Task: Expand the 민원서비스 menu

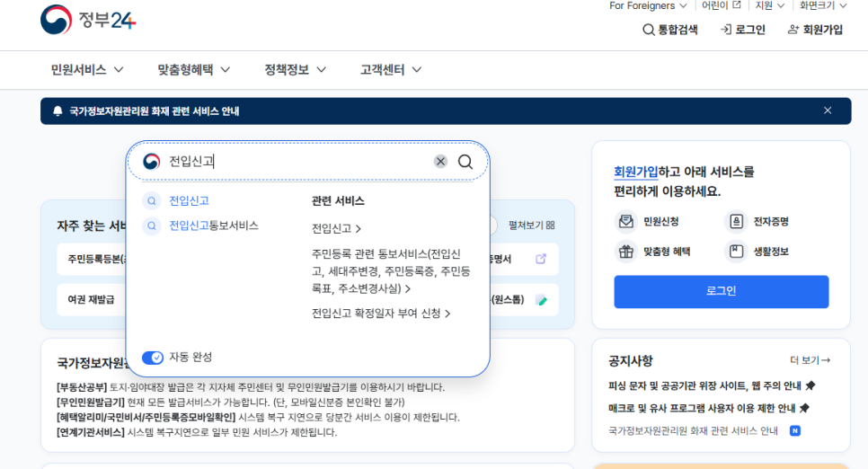Action: [x=87, y=69]
